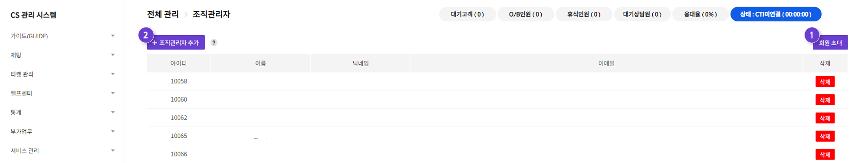Expand the 티켓 관리 menu arrow
This screenshot has width=868, height=163.
tap(113, 74)
